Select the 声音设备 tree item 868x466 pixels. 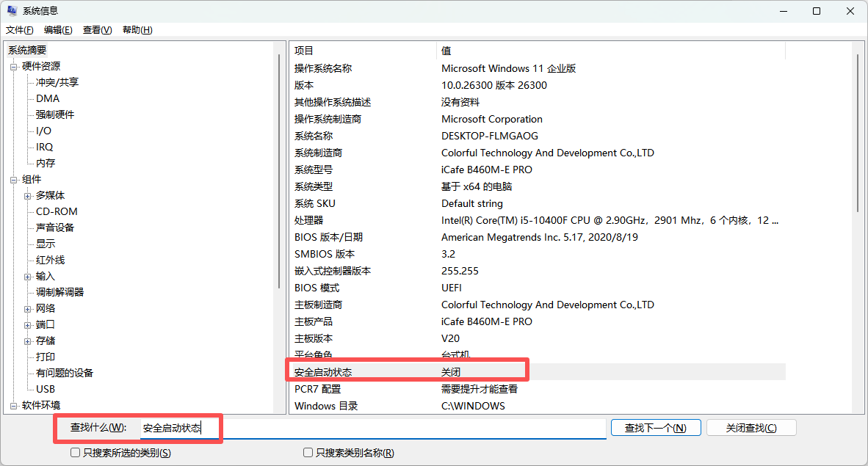coord(55,228)
